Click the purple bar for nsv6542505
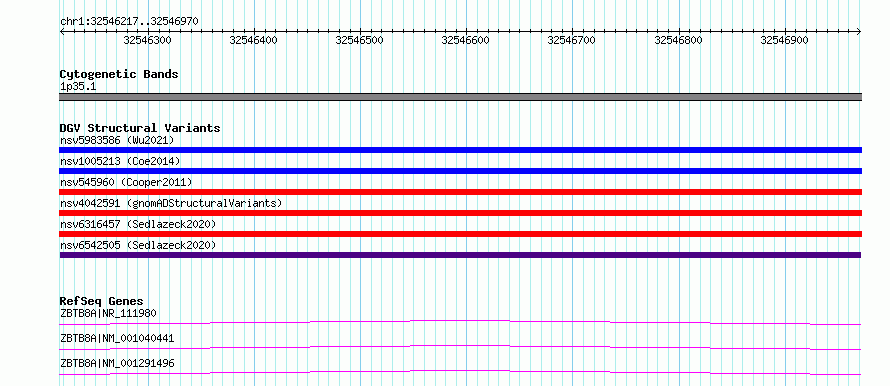This screenshot has width=890, height=386. (461, 255)
